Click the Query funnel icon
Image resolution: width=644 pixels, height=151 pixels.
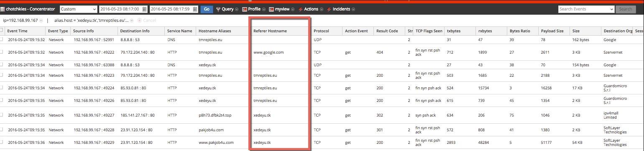tap(218, 9)
